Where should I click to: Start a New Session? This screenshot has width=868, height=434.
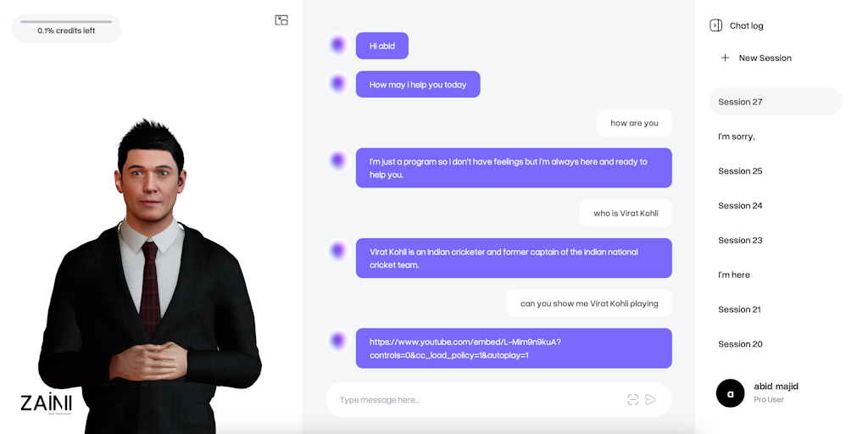[x=756, y=58]
